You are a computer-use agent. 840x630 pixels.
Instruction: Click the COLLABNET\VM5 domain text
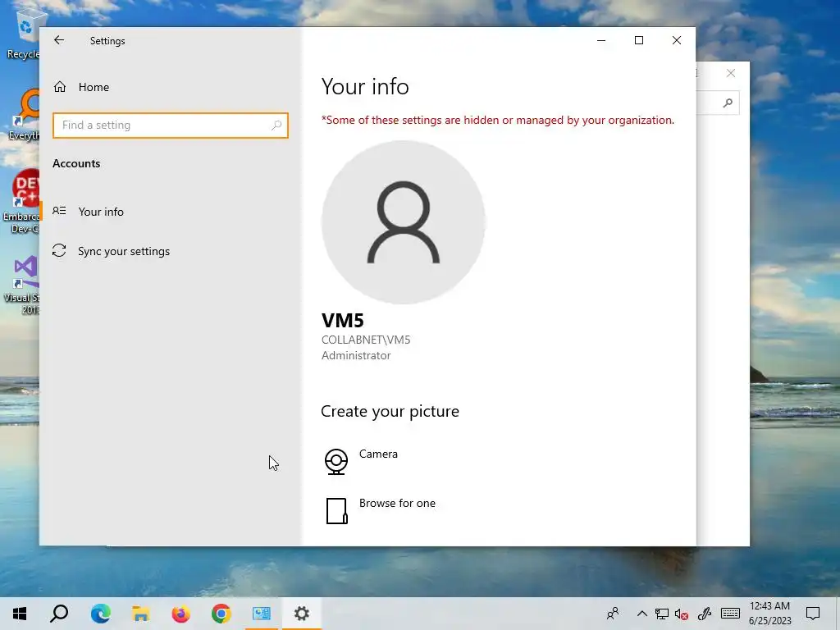pos(366,340)
